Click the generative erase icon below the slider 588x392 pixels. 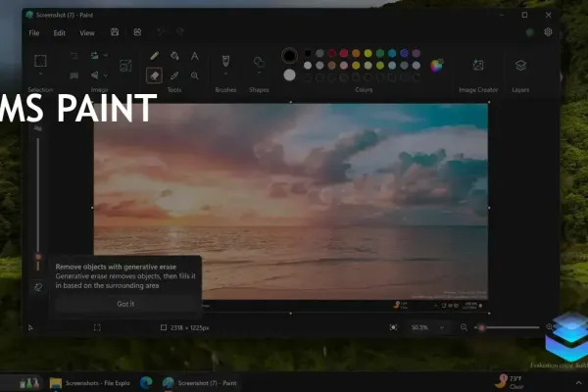(x=38, y=287)
